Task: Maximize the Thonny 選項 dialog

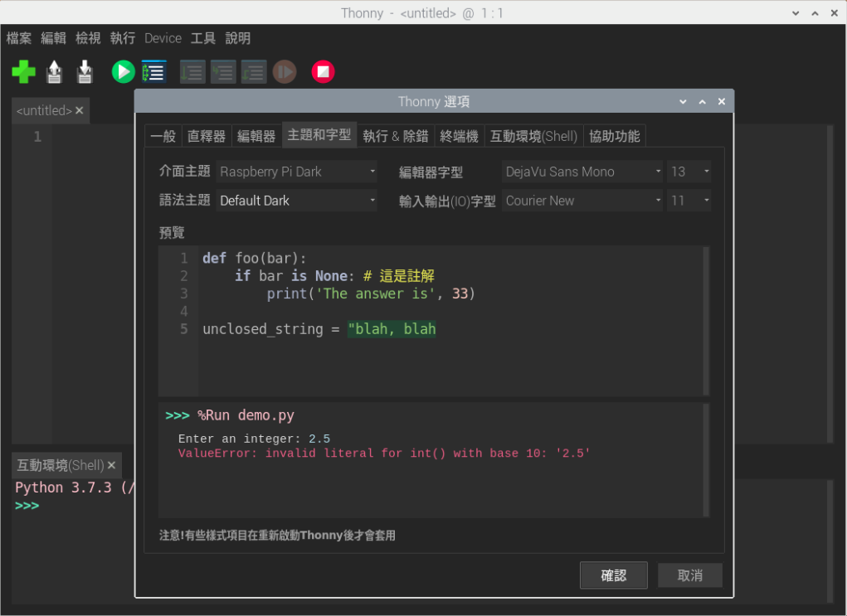Action: click(x=702, y=101)
